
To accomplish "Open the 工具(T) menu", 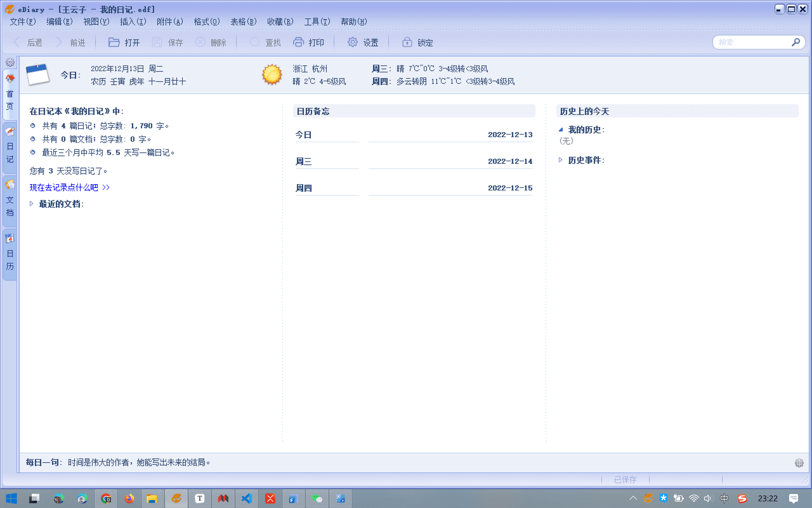I will (x=317, y=22).
